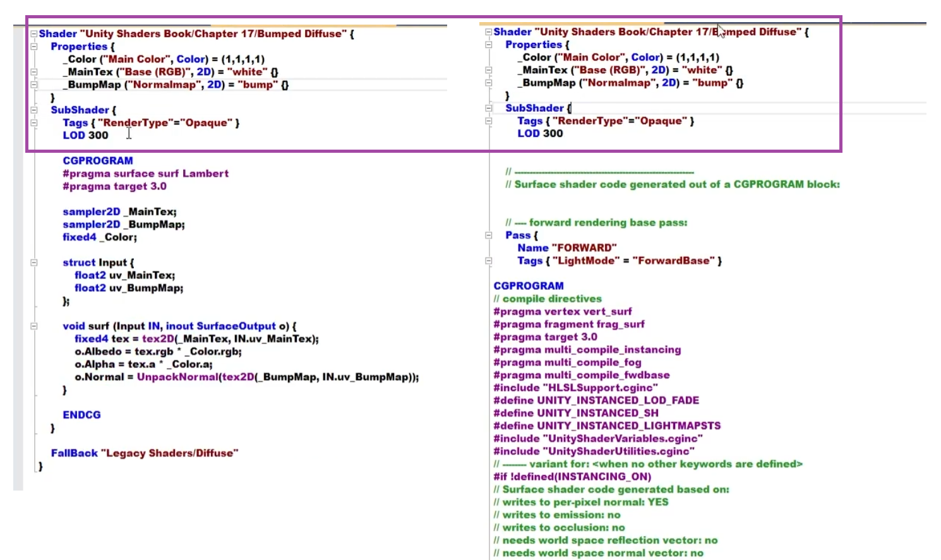Viewport: 941px width, 560px height.
Task: Click the 'variant for: <when no other keywords' comment
Action: click(x=648, y=464)
